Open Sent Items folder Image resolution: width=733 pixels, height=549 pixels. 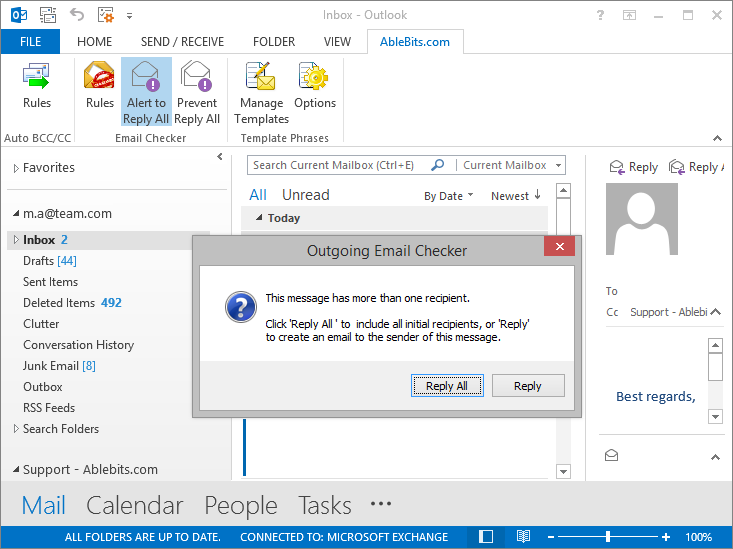coord(50,282)
